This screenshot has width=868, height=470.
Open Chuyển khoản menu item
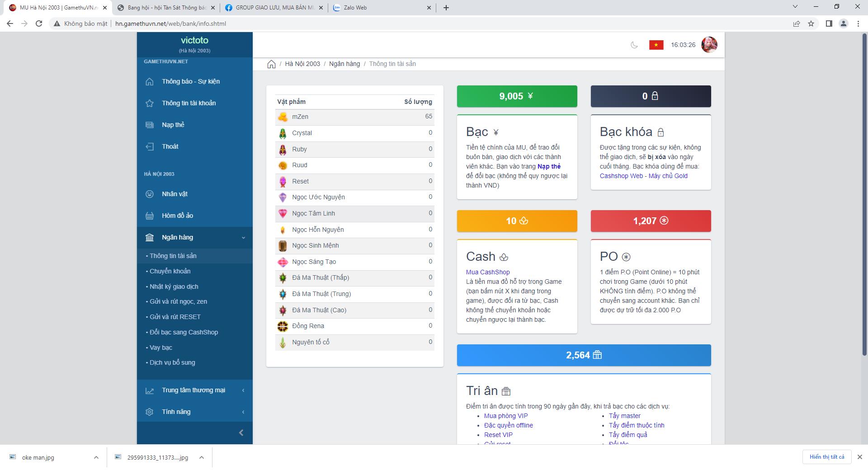pyautogui.click(x=170, y=271)
